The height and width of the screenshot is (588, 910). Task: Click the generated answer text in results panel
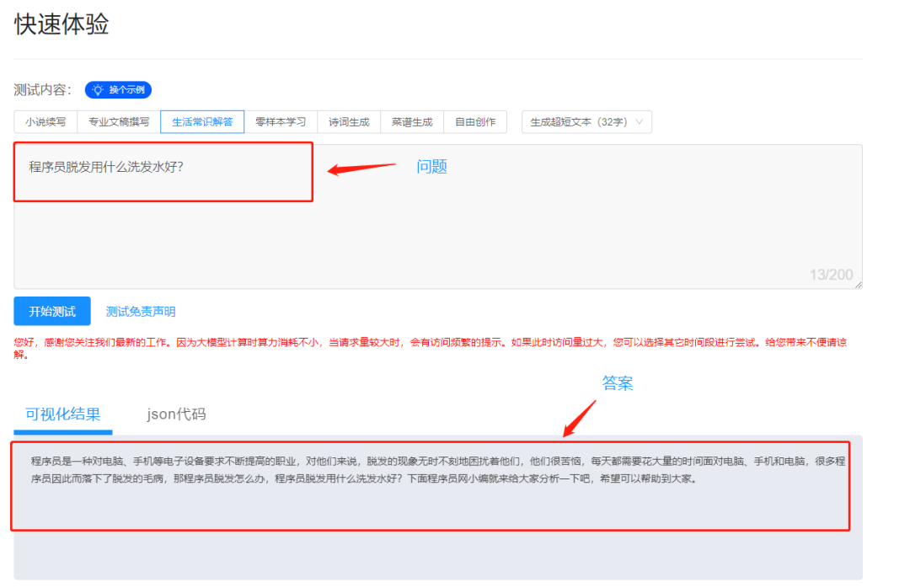coord(421,470)
